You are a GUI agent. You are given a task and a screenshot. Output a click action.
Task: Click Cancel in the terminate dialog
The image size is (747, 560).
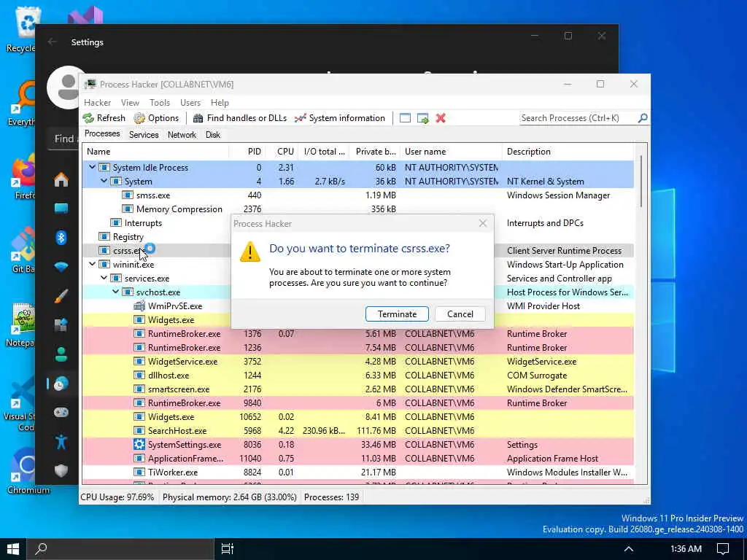(x=460, y=314)
